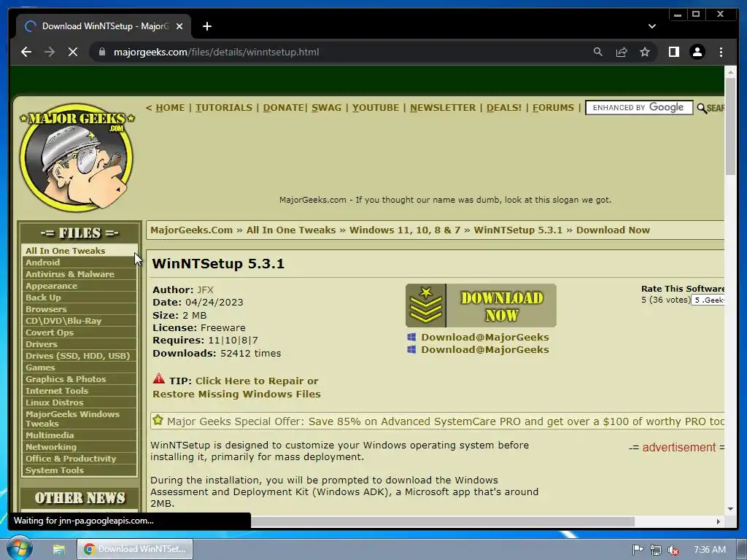747x560 pixels.
Task: Select Covert Ops category
Action: point(80,332)
